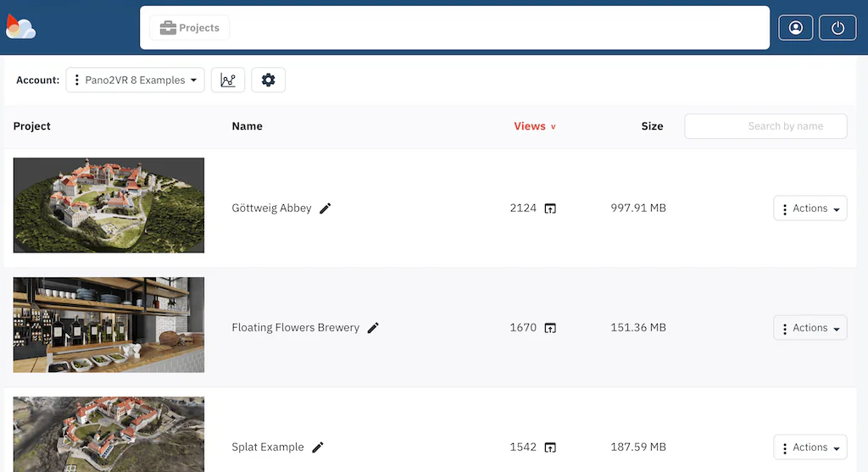This screenshot has height=472, width=868.
Task: Sort by Project column header
Action: tap(31, 126)
